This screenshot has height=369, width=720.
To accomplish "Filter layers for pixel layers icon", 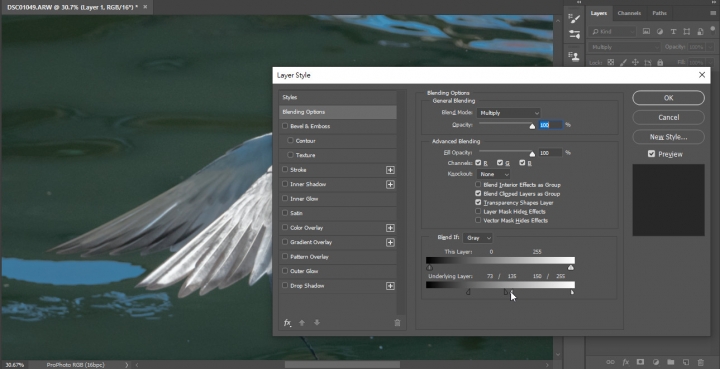I will tap(646, 32).
